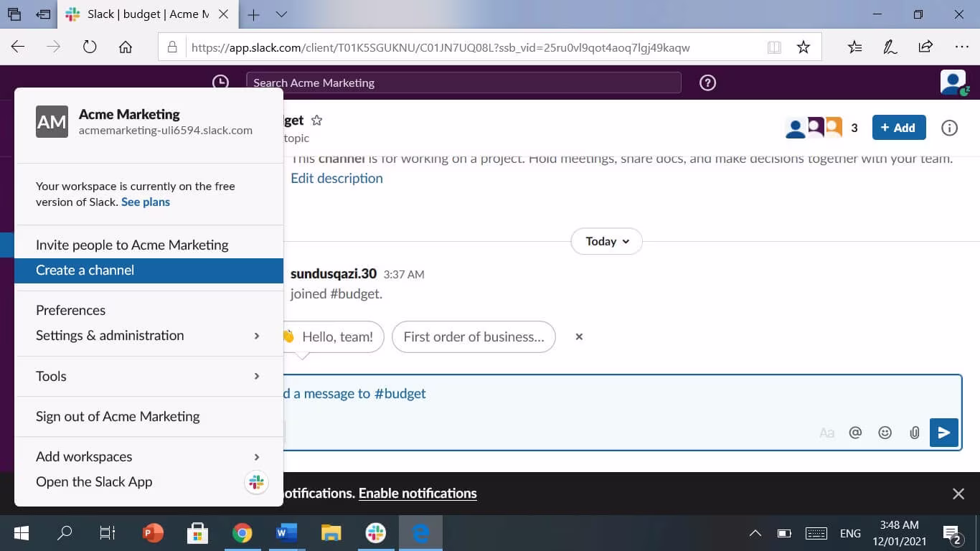Screen dimensions: 980x551
Task: Expand the Add workspaces submenu
Action: pos(257,457)
